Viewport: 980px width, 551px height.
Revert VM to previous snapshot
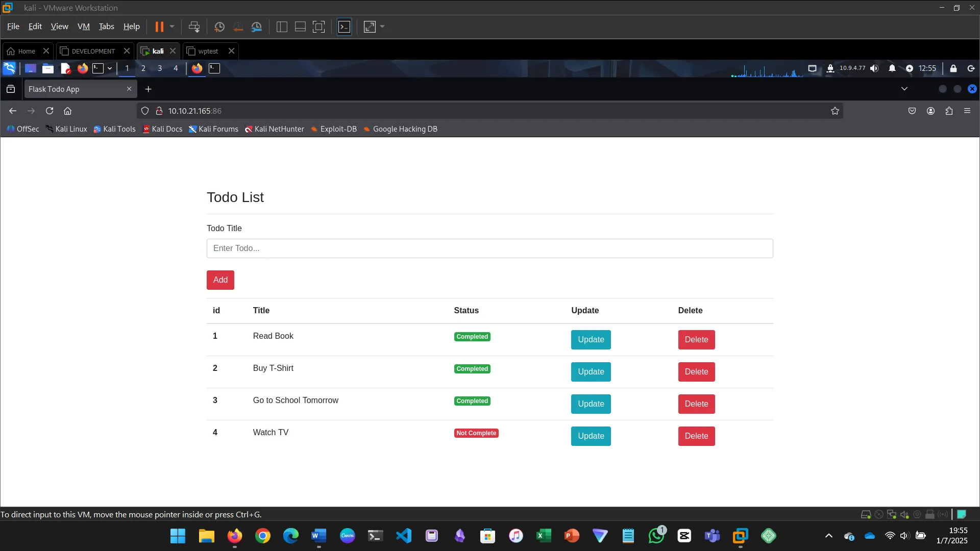pos(238,27)
